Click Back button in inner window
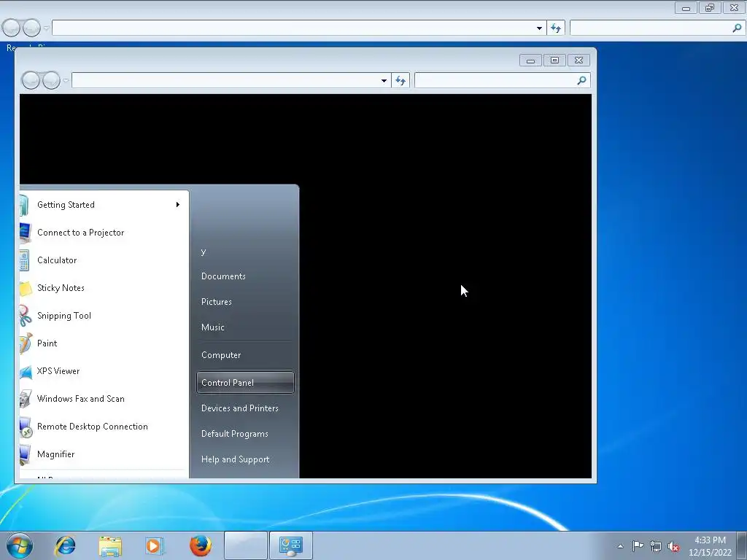 [31, 80]
